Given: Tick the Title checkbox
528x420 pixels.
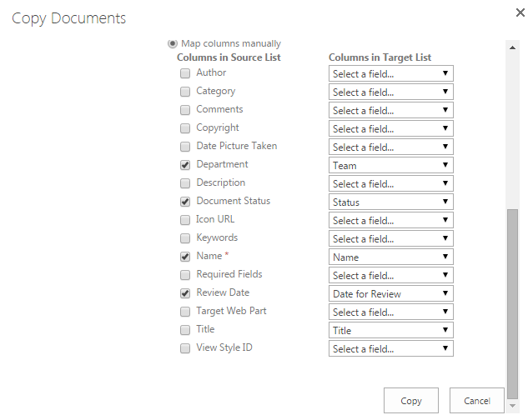Looking at the screenshot, I should point(185,330).
